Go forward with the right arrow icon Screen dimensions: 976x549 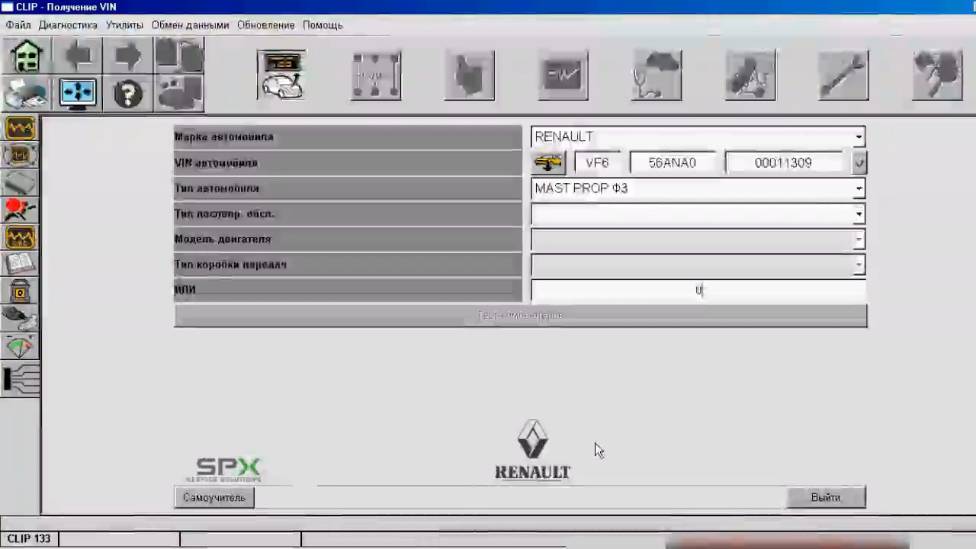tap(128, 56)
